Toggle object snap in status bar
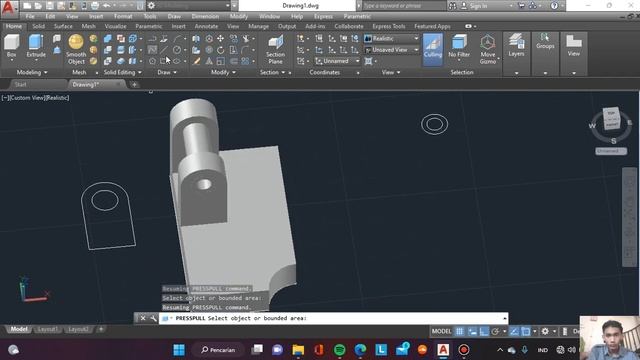Screen dimensions: 640x360 [x=526, y=331]
